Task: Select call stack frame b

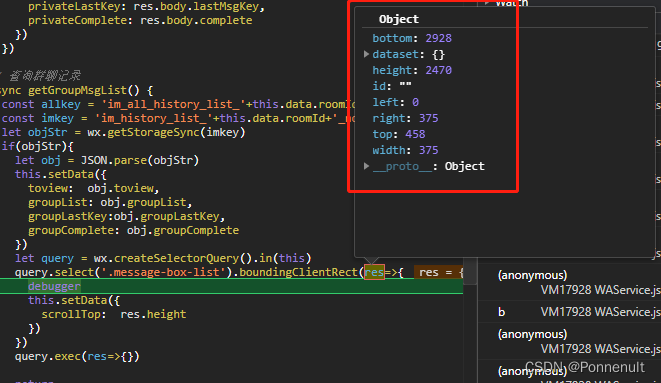Action: tap(501, 312)
